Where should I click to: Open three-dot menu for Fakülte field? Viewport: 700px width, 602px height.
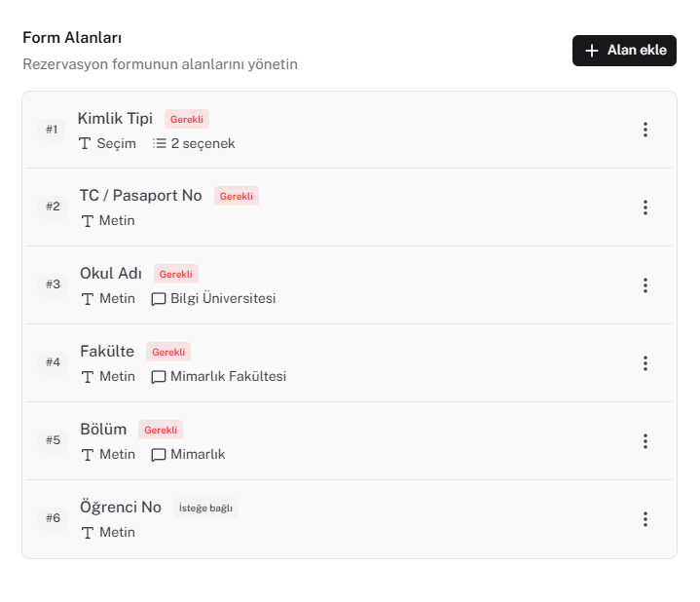click(x=645, y=363)
